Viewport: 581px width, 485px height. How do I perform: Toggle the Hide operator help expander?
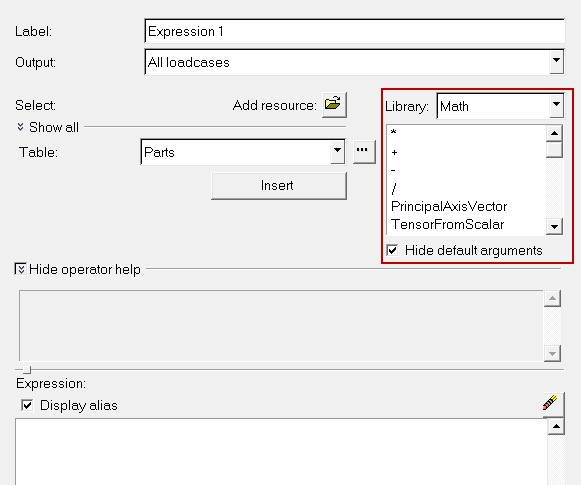(x=20, y=269)
